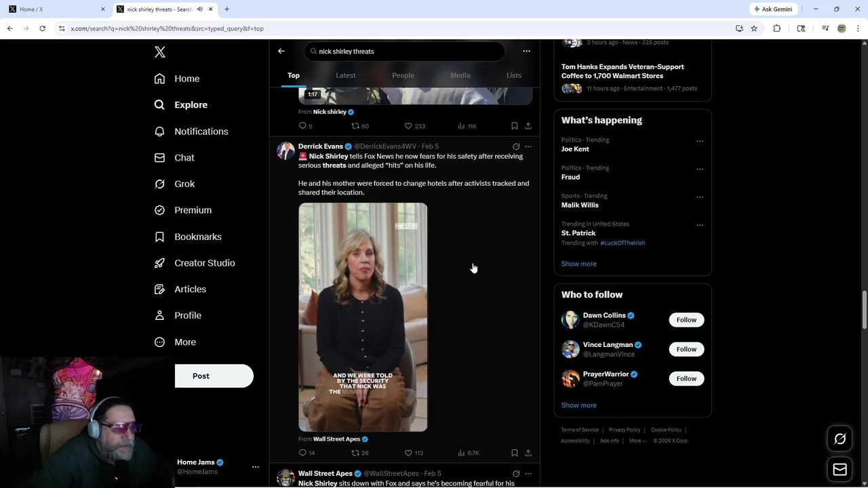
Task: Follow Vince Langman
Action: [x=686, y=349]
